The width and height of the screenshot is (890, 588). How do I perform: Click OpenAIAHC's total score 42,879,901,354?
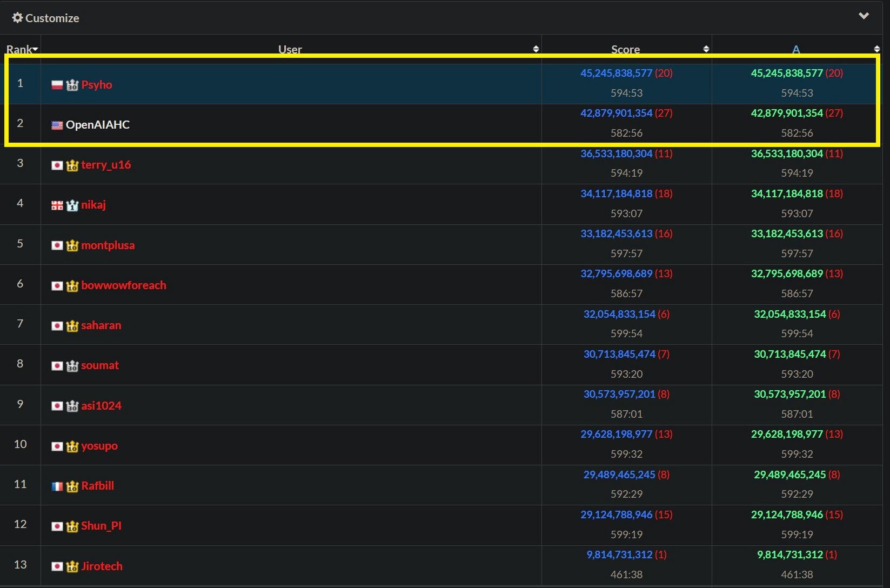coord(617,113)
